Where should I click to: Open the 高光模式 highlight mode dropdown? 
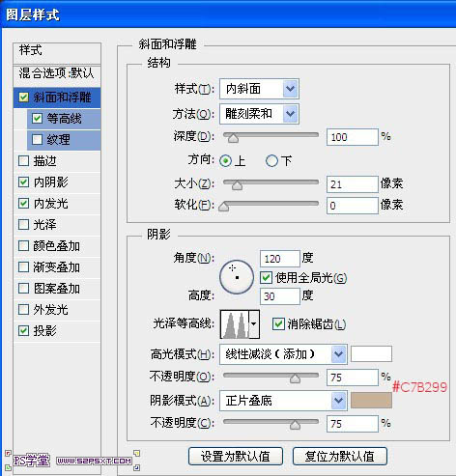[283, 354]
